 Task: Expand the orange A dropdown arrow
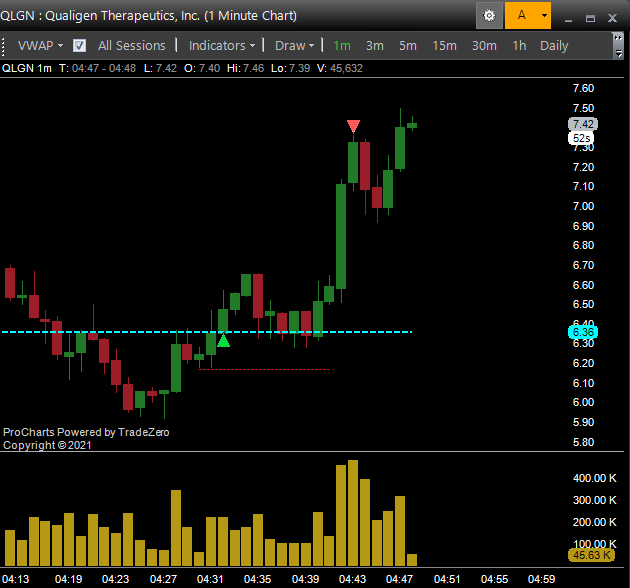544,16
